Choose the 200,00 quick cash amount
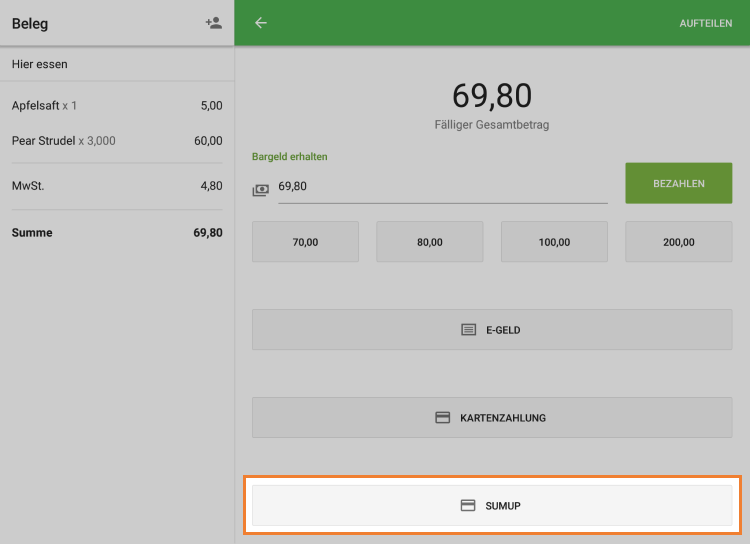 click(678, 242)
